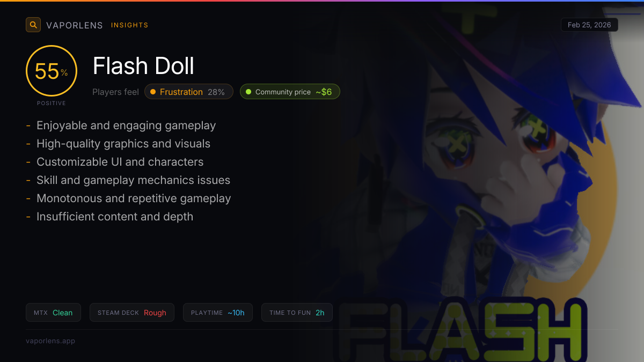This screenshot has width=644, height=362.
Task: Select the Steam Deck Rough badge
Action: coord(132,313)
